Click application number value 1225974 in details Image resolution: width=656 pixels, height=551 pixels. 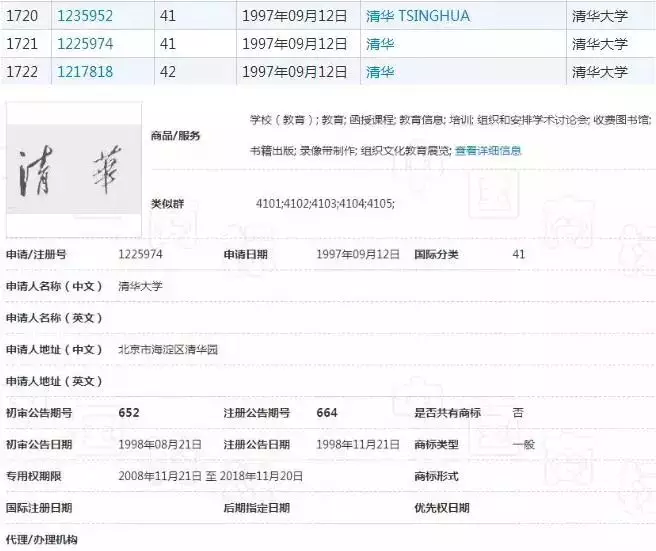click(x=140, y=254)
